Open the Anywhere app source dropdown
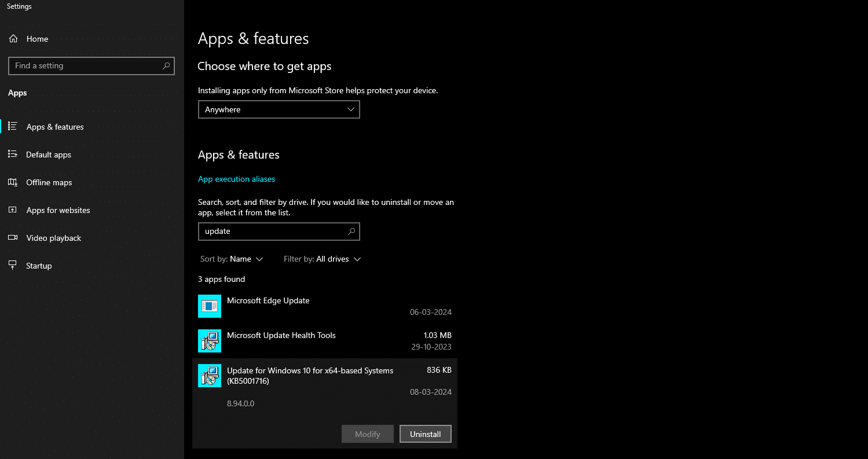 click(x=279, y=109)
